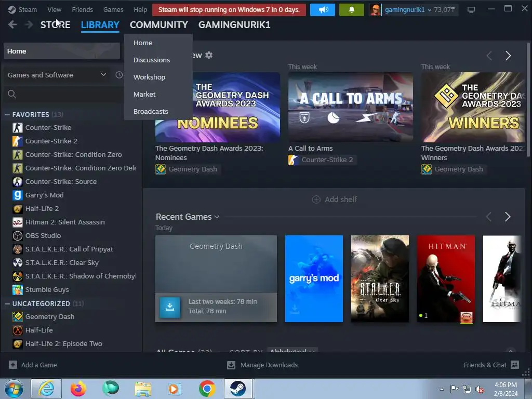This screenshot has height=399, width=532.
Task: Open notifications via the green bell icon
Action: [352, 10]
